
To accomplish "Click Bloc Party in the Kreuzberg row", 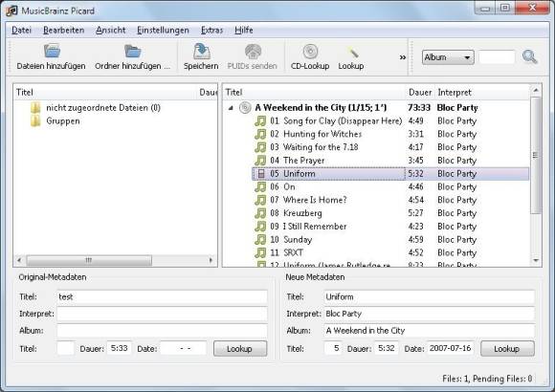I will [x=457, y=213].
